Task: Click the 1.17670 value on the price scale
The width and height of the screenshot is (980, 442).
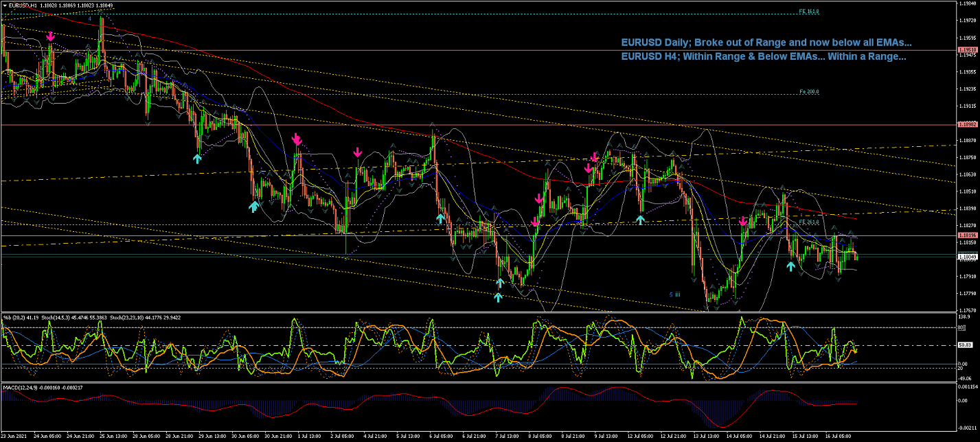Action: (966, 310)
